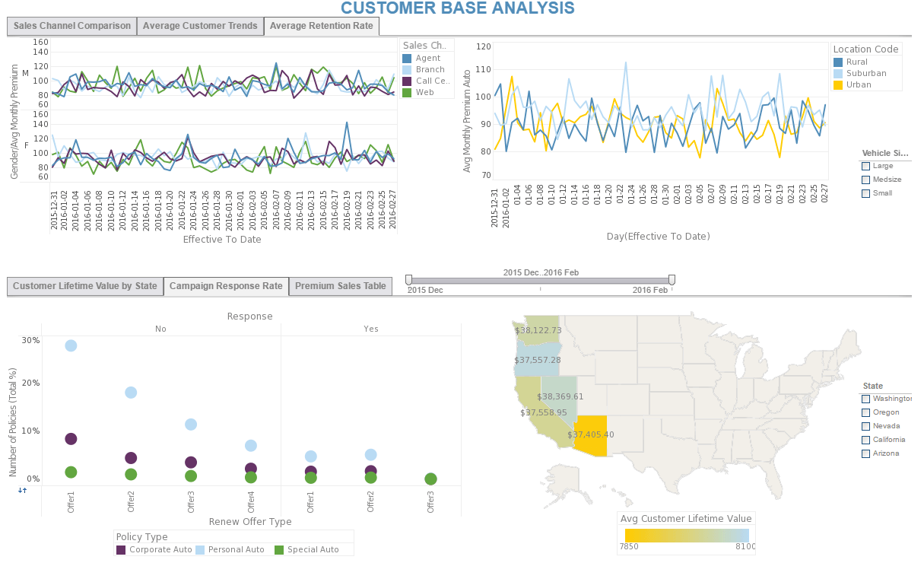Click the Arizona state on the map

coord(592,435)
